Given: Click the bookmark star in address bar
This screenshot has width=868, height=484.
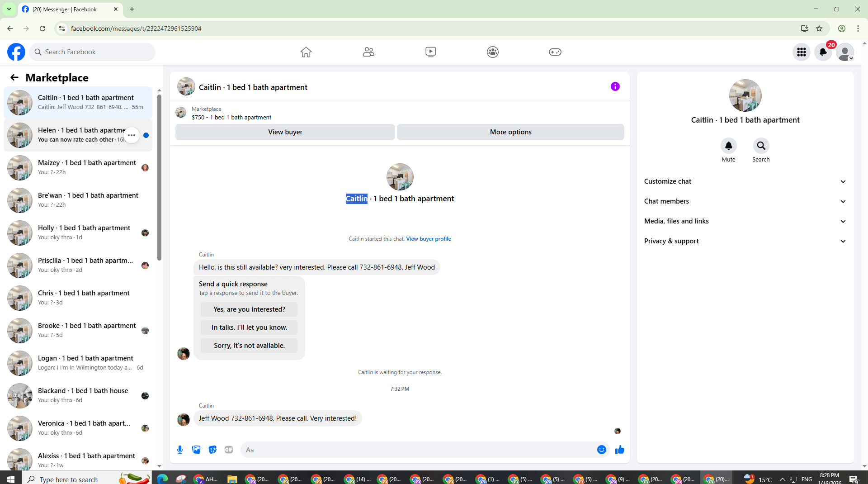Looking at the screenshot, I should tap(819, 28).
